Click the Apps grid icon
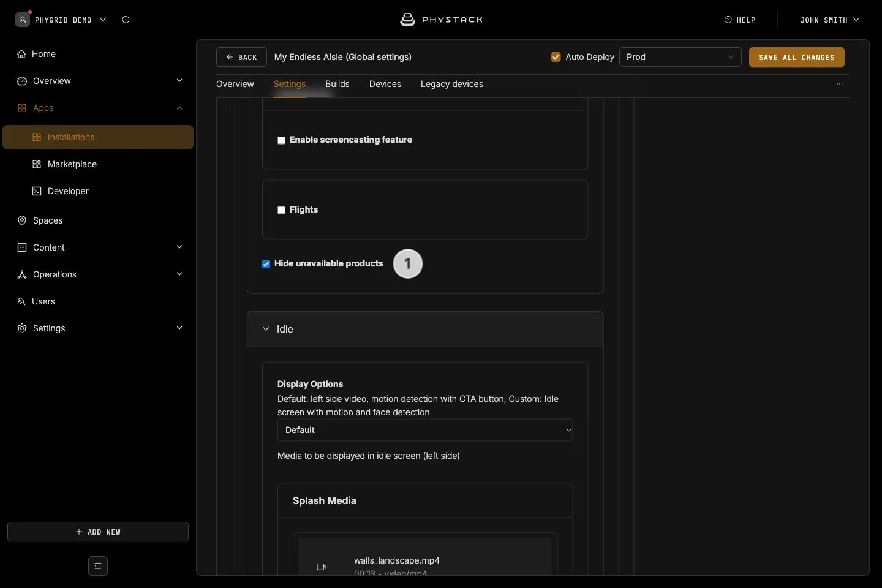 [x=22, y=108]
